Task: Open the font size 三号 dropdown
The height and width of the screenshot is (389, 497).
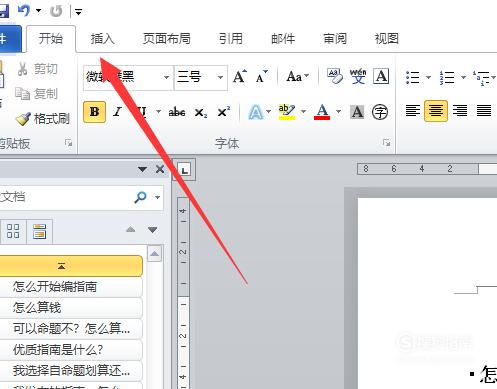Action: tap(220, 77)
